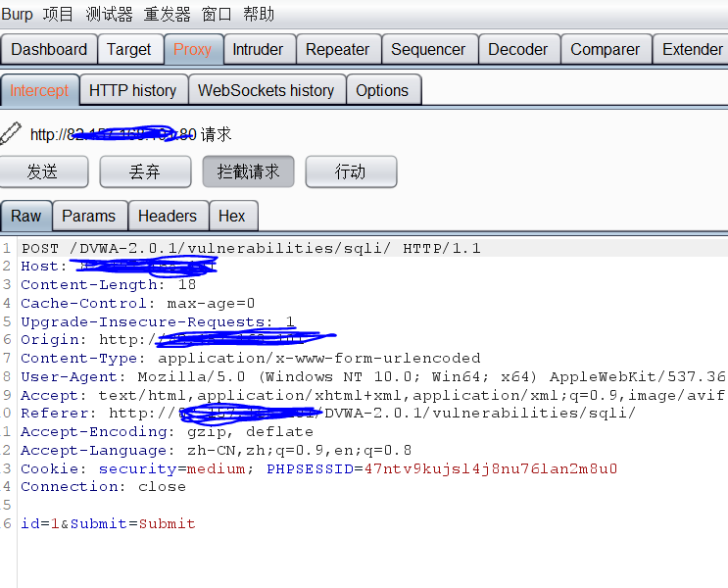
Task: Select the Proxy tab
Action: click(193, 49)
